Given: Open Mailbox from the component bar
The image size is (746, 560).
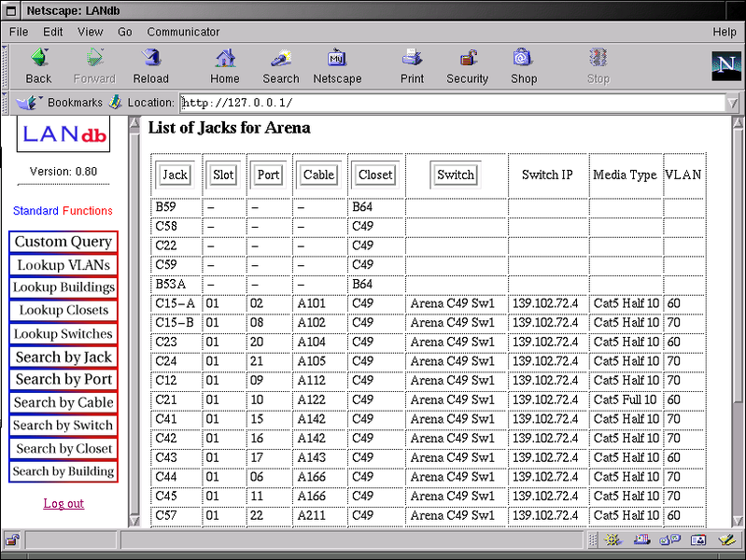Looking at the screenshot, I should 642,539.
